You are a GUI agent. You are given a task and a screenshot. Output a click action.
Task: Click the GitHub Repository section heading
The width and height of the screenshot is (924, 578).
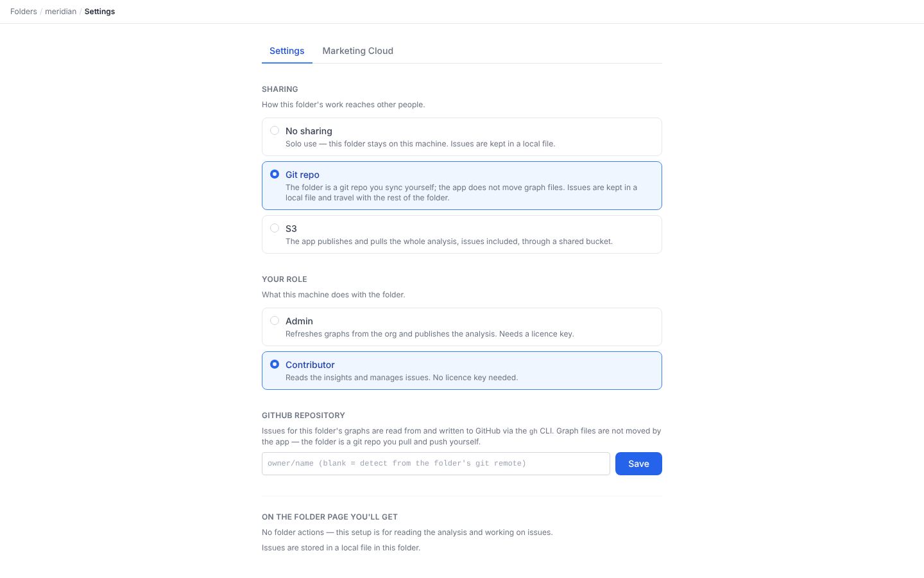304,416
